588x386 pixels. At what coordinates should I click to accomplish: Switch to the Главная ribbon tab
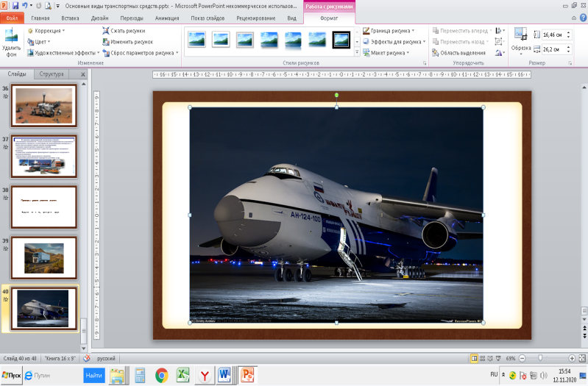click(x=40, y=18)
